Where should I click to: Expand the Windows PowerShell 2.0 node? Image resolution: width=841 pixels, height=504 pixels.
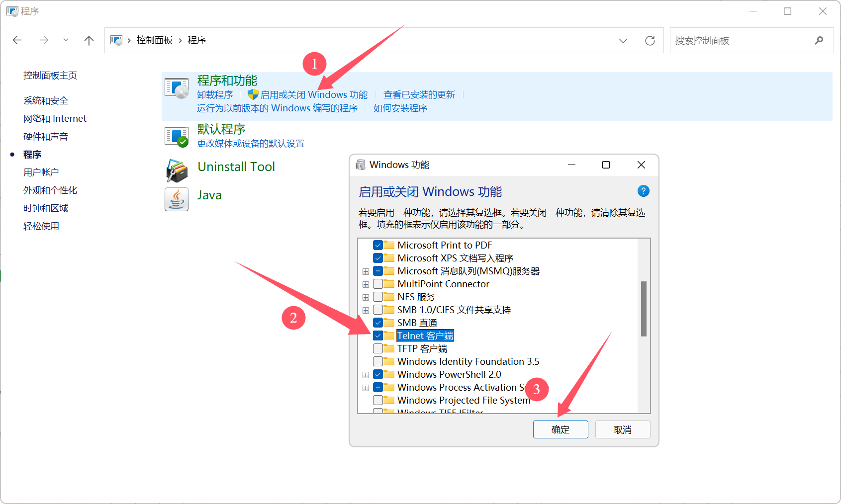[366, 375]
